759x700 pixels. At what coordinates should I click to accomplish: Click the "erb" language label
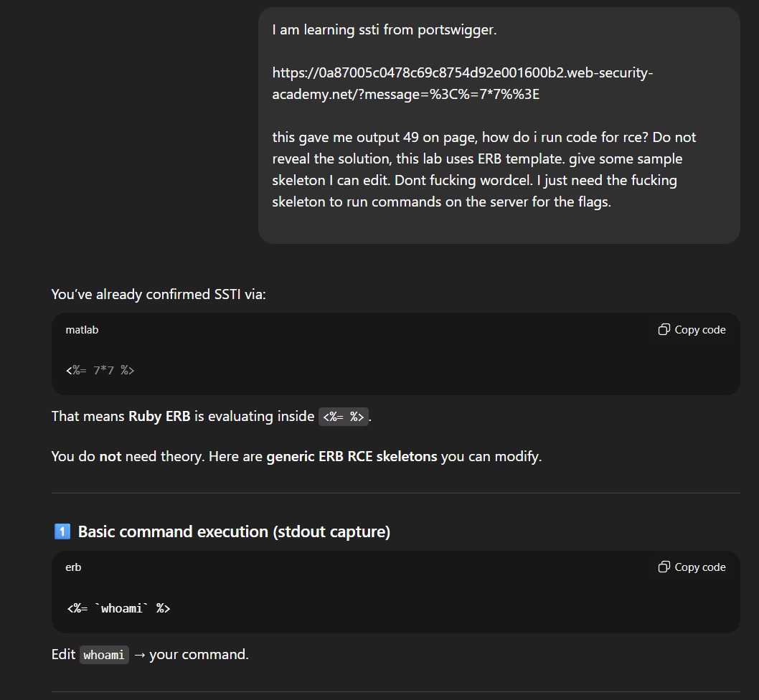coord(73,567)
